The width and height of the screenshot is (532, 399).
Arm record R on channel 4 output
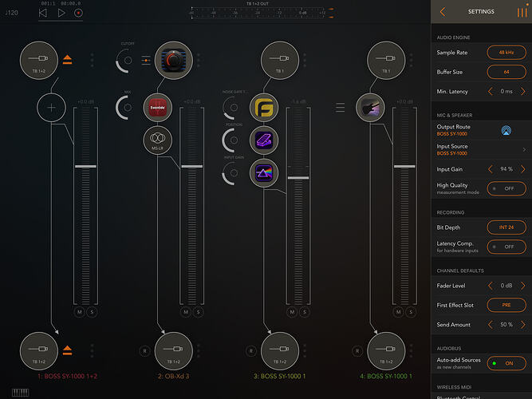357,351
